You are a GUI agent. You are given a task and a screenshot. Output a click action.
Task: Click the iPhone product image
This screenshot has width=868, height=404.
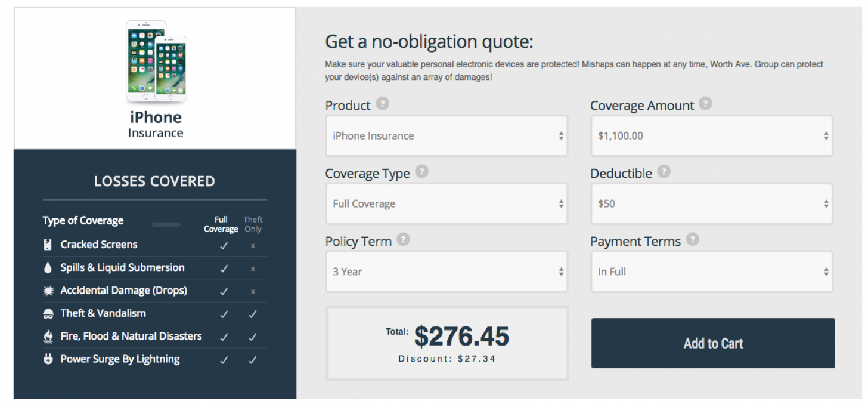click(156, 61)
